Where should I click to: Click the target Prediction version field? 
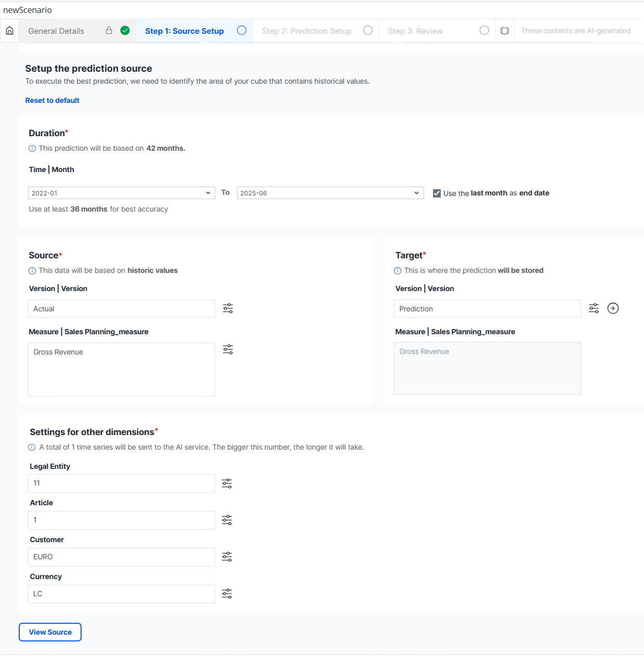coord(487,309)
